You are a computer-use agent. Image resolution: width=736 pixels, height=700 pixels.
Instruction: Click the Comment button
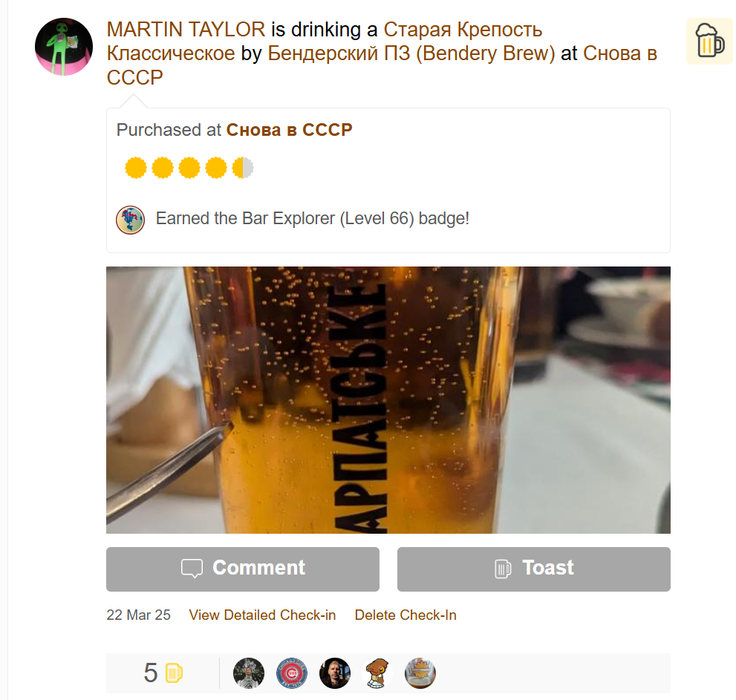click(x=243, y=569)
